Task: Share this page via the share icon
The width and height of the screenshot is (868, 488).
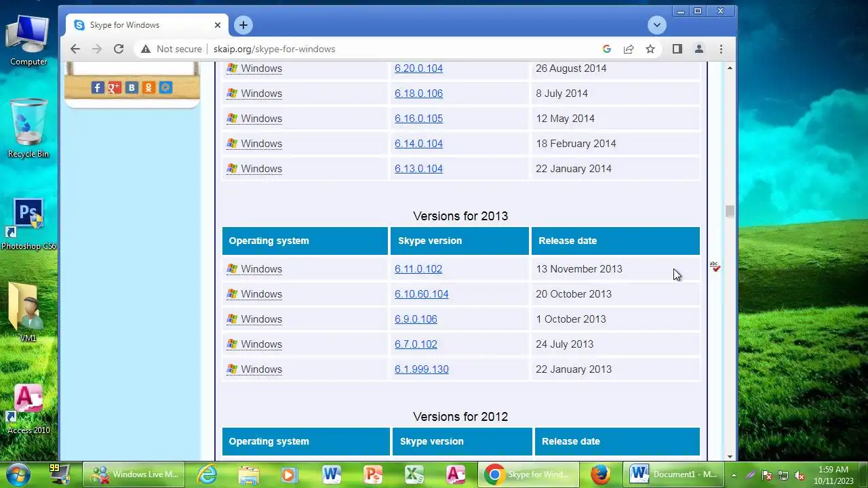Action: pyautogui.click(x=629, y=49)
